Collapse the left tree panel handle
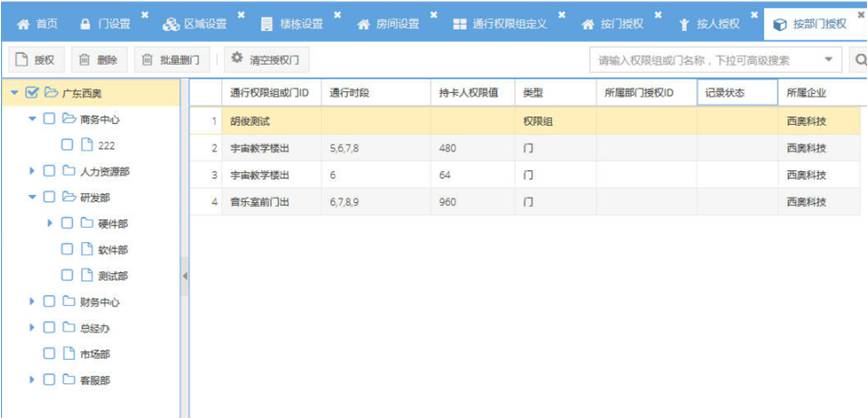The width and height of the screenshot is (868, 419). tap(185, 276)
